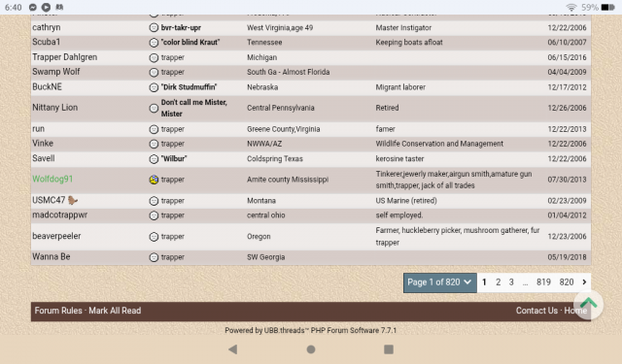The height and width of the screenshot is (364, 622).
Task: Open BuckNE's member profile
Action: (47, 86)
